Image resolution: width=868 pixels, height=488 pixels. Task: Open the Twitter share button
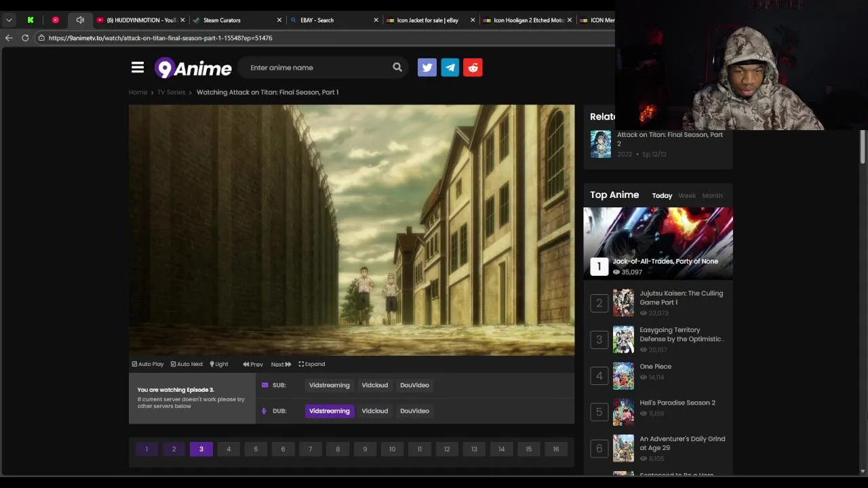point(427,67)
